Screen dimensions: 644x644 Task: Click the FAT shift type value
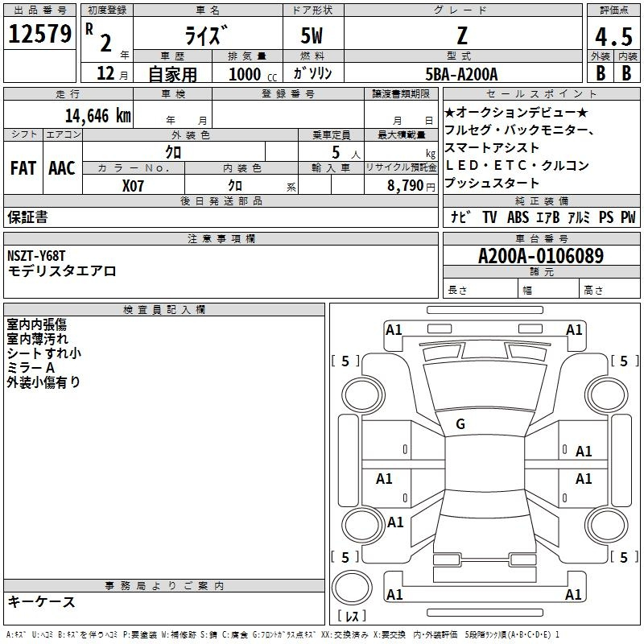[x=23, y=168]
